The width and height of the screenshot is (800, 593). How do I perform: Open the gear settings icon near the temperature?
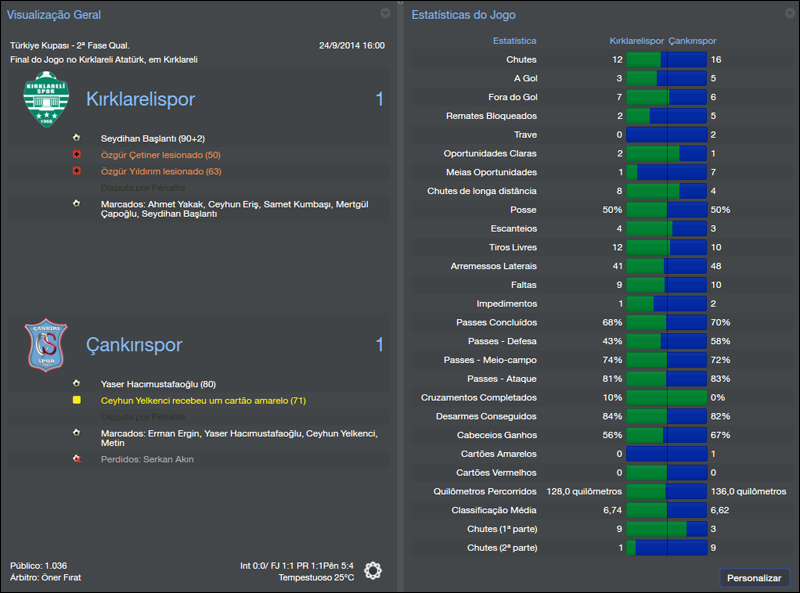click(x=374, y=570)
